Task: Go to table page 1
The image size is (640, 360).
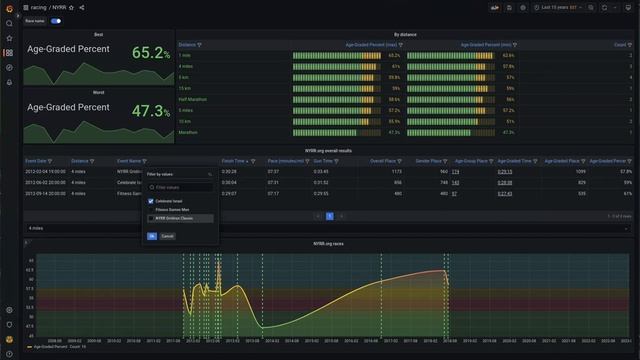Action: click(330, 216)
